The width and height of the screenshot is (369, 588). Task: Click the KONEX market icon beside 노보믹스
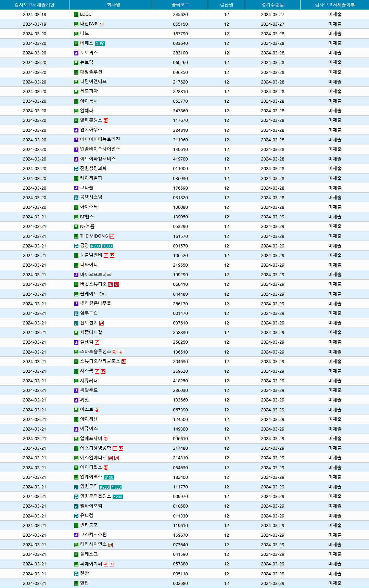(76, 53)
